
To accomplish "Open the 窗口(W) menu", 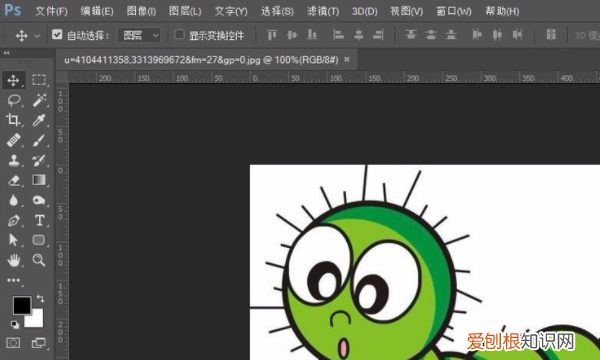I will click(x=454, y=11).
